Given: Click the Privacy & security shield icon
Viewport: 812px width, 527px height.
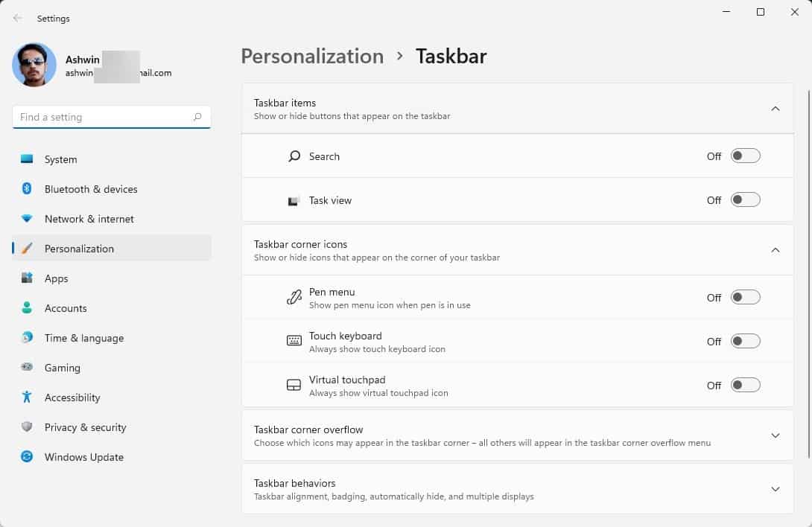Looking at the screenshot, I should coord(28,427).
